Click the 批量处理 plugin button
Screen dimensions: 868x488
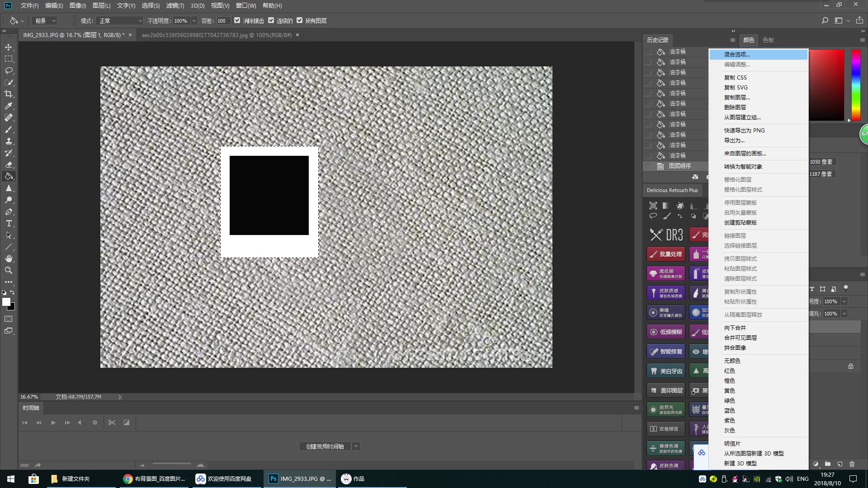[x=666, y=254]
